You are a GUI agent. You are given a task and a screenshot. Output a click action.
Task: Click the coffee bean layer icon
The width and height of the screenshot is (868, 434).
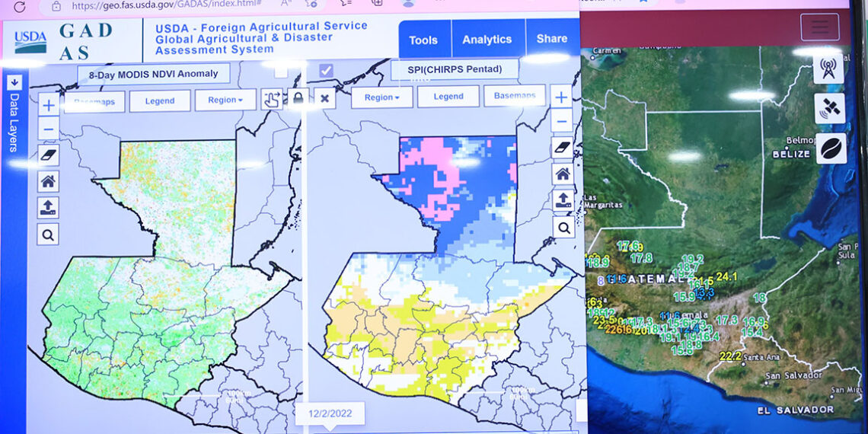click(x=828, y=148)
